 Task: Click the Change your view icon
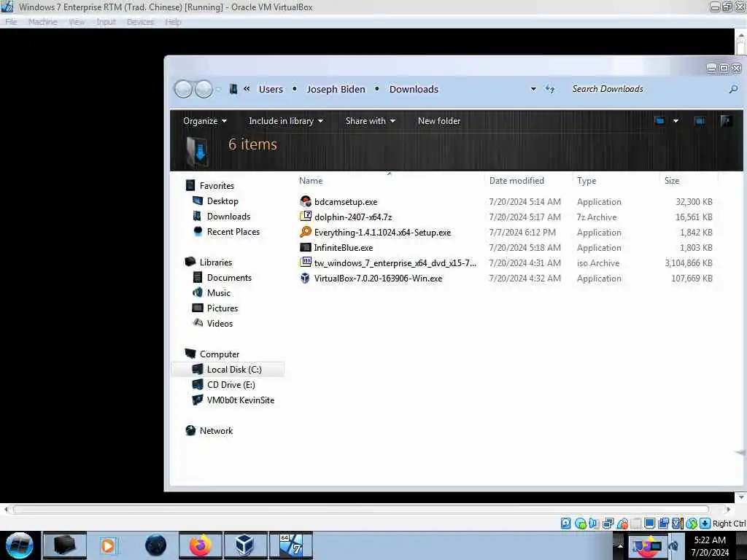659,121
